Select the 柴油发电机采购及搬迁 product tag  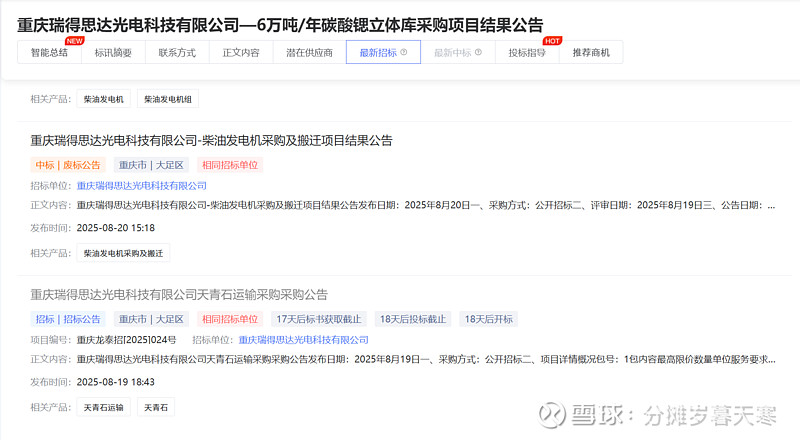[123, 253]
